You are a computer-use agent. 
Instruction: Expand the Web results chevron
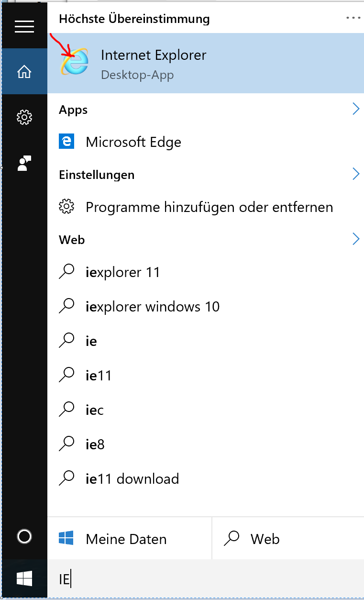355,239
